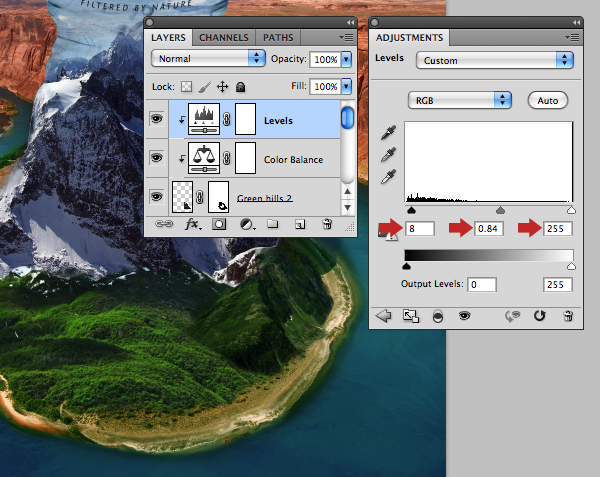Click the input shadow black slider
600x477 pixels.
coord(411,210)
